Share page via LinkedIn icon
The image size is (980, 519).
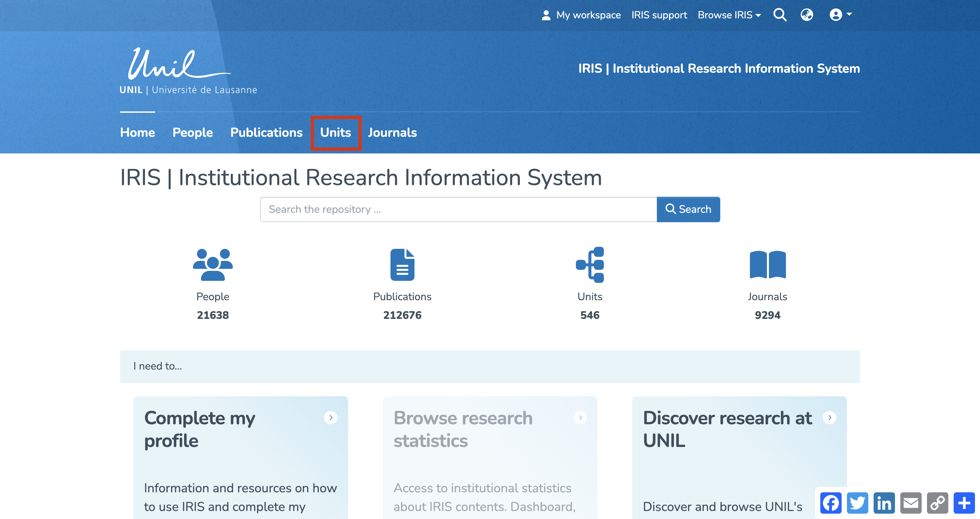click(884, 503)
